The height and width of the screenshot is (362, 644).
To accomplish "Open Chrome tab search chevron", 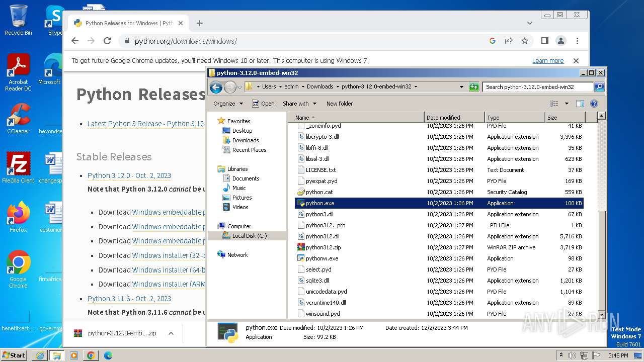I will 530,23.
